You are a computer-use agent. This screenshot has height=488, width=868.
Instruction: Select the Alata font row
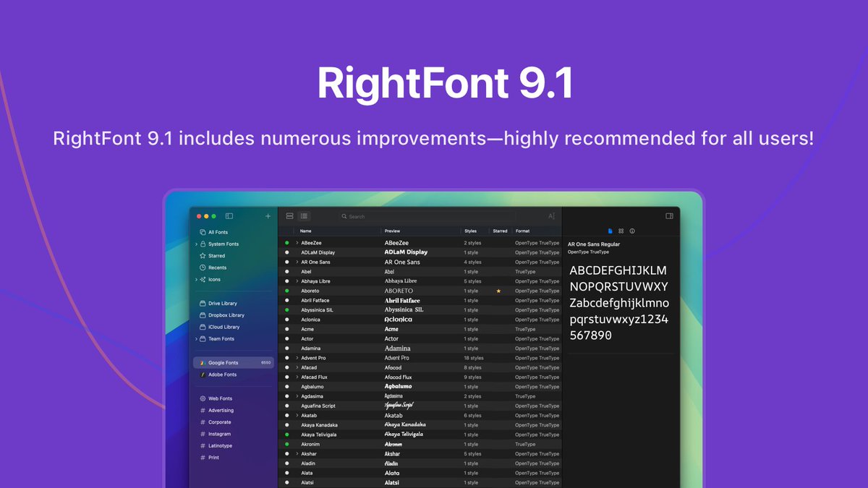(420, 473)
